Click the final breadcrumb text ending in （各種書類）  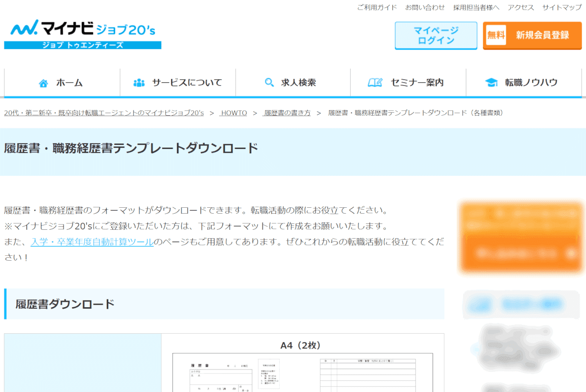(416, 113)
